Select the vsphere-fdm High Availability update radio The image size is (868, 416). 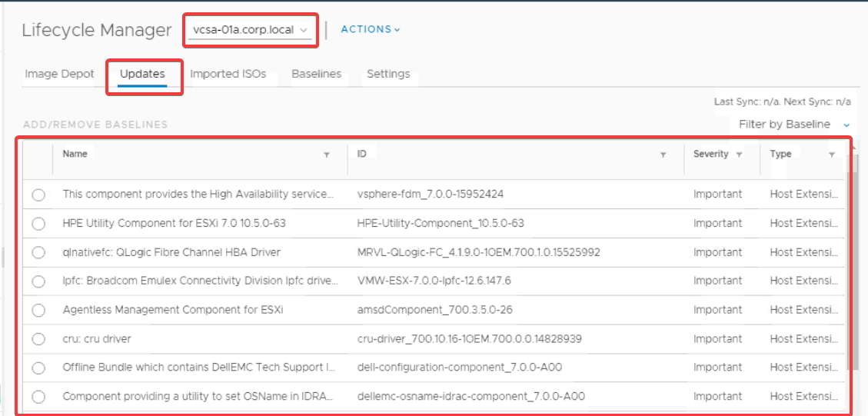point(38,195)
